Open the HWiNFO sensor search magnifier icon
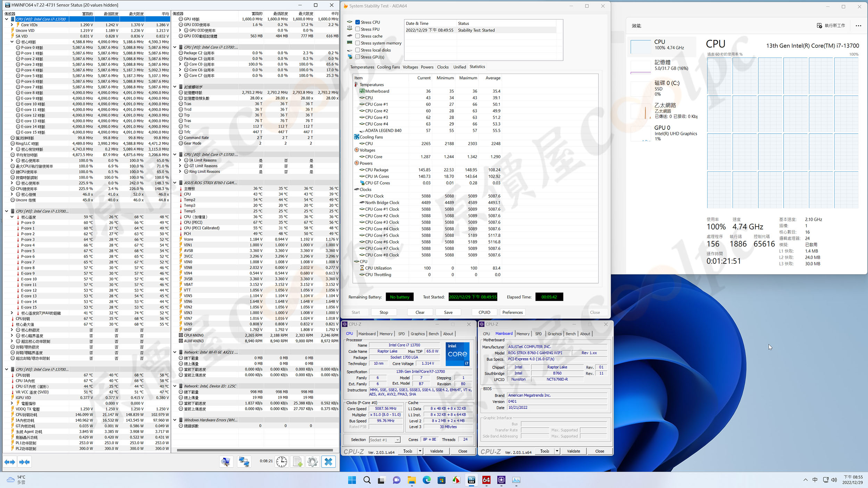The height and width of the screenshot is (488, 868). click(x=226, y=462)
